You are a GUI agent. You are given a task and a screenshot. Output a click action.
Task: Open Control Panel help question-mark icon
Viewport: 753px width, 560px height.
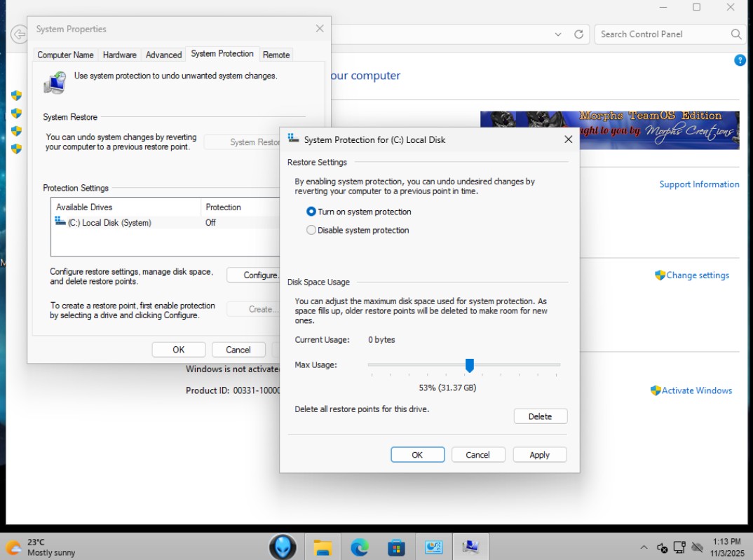740,60
